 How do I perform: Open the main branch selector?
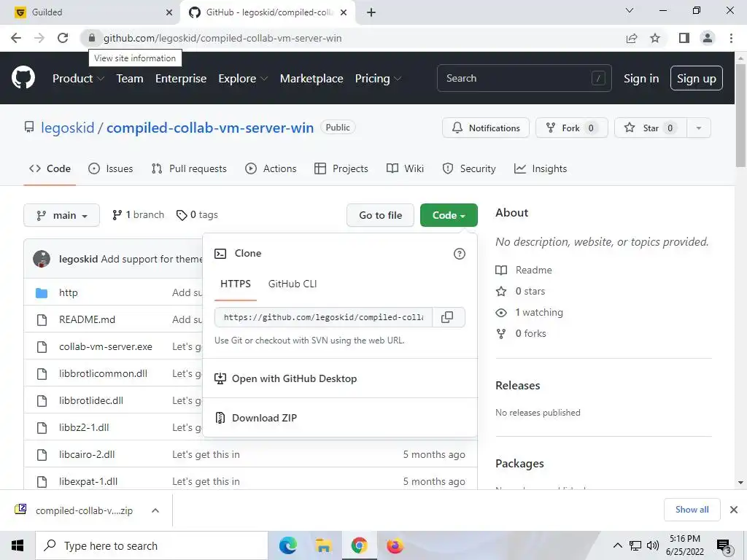pos(61,215)
